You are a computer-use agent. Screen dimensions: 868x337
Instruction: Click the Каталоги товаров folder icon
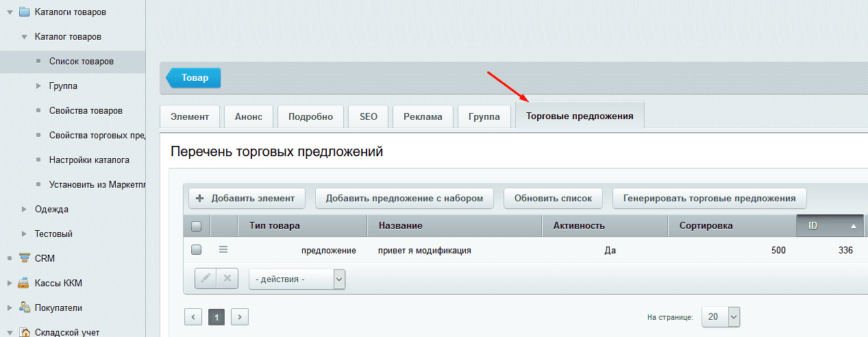25,12
